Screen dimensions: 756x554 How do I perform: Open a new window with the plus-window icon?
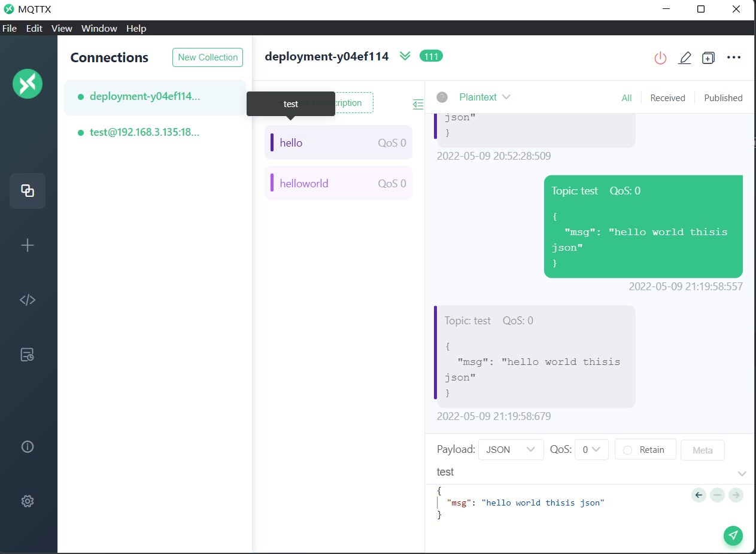click(708, 57)
